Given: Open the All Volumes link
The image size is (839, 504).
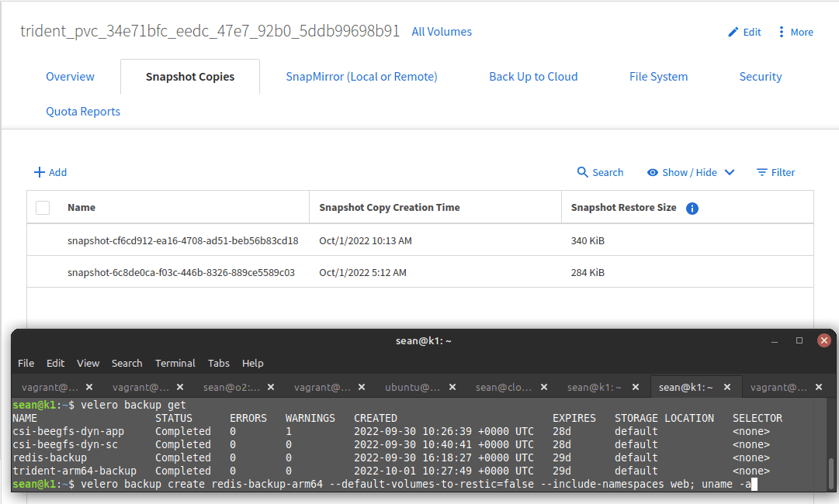Looking at the screenshot, I should pyautogui.click(x=442, y=32).
